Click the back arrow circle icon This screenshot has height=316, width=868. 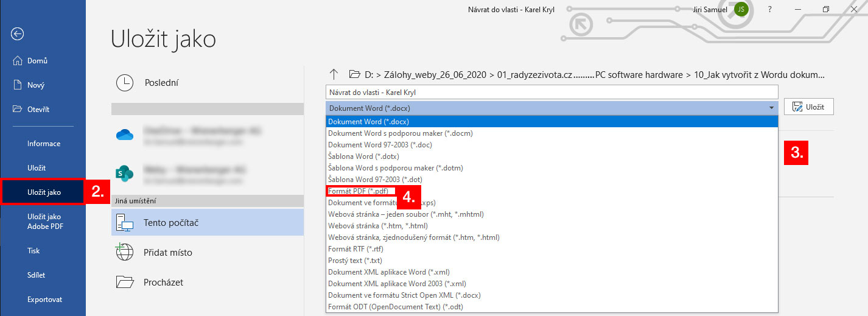(18, 34)
